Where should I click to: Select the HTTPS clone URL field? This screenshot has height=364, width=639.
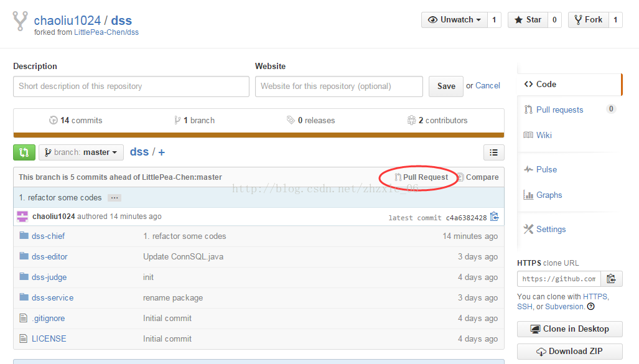pyautogui.click(x=559, y=279)
